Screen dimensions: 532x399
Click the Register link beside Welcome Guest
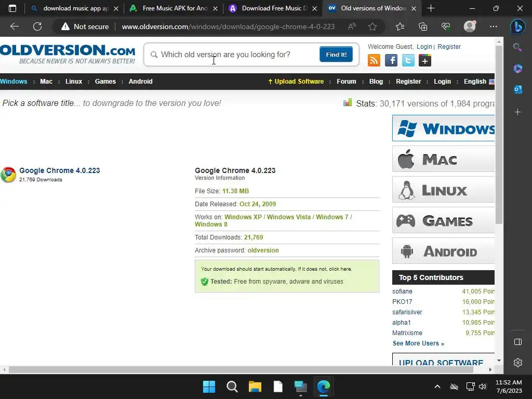[449, 46]
